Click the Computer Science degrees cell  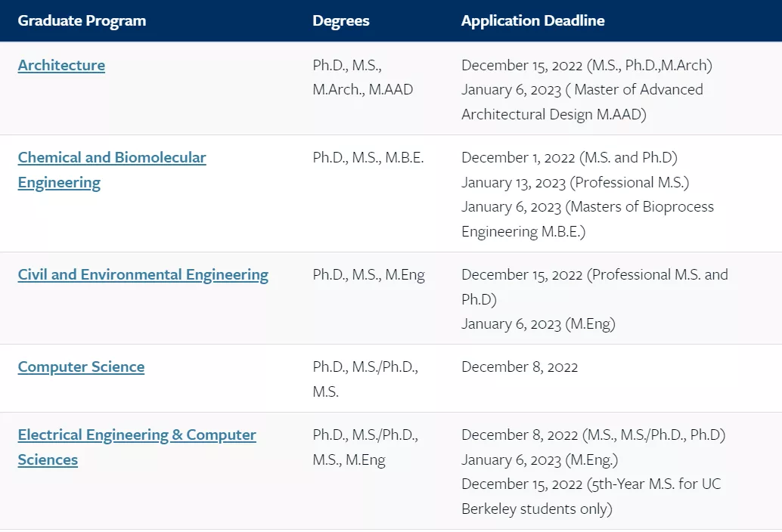[x=365, y=379]
